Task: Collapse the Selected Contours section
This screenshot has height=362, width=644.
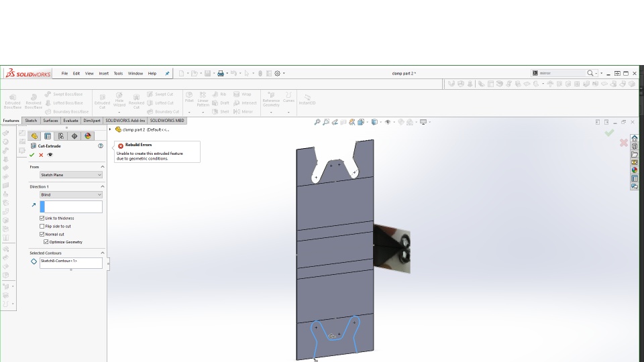Action: tap(103, 253)
